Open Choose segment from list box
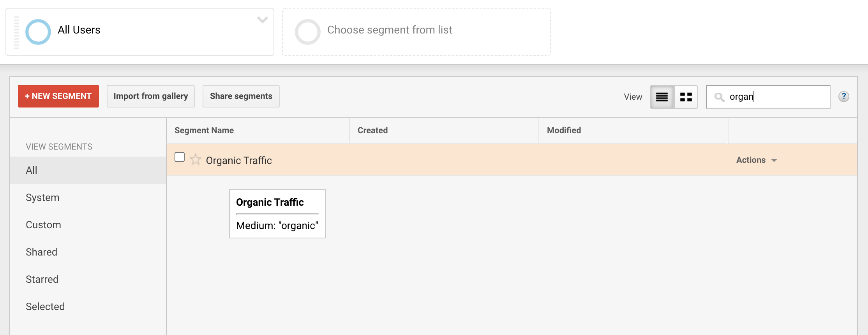Screen dimensions: 868x335 (416, 32)
